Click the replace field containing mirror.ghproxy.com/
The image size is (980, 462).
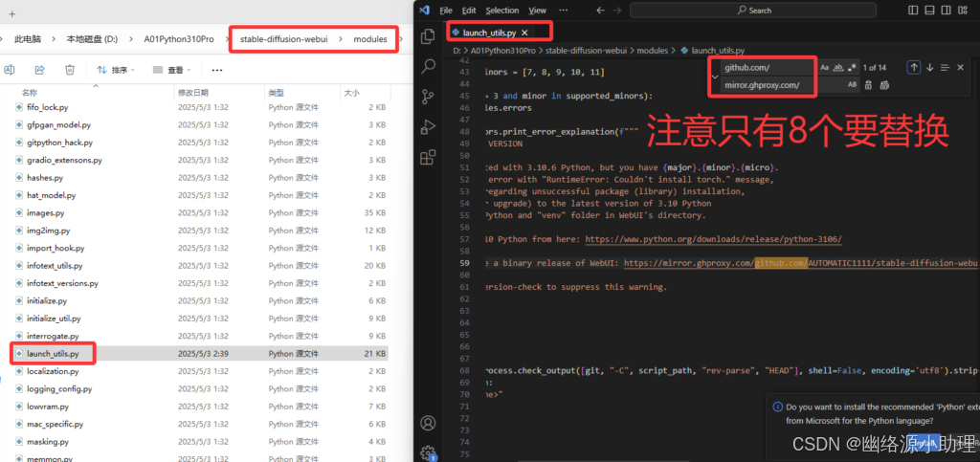click(768, 85)
